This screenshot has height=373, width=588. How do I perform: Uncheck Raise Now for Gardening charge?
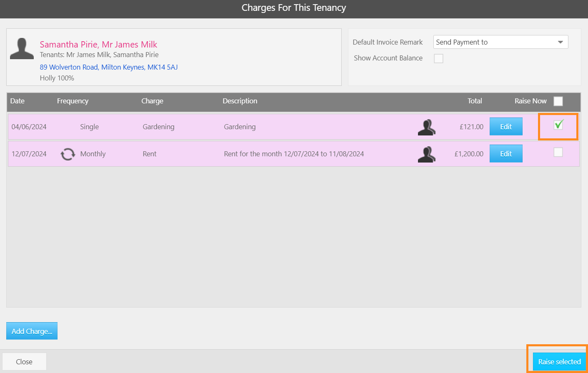(558, 125)
